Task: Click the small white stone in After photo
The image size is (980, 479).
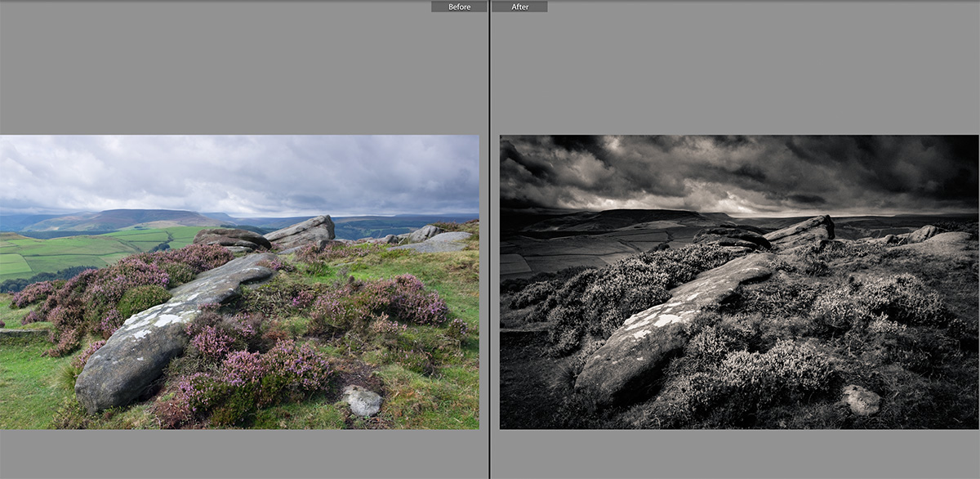Action: 862,400
